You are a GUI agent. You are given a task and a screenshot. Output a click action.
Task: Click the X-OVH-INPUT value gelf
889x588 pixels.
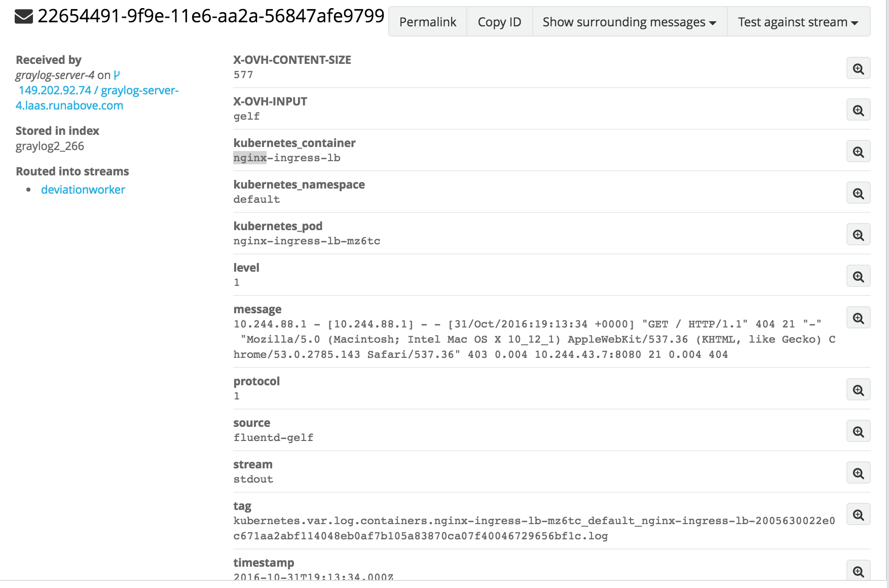(x=247, y=117)
